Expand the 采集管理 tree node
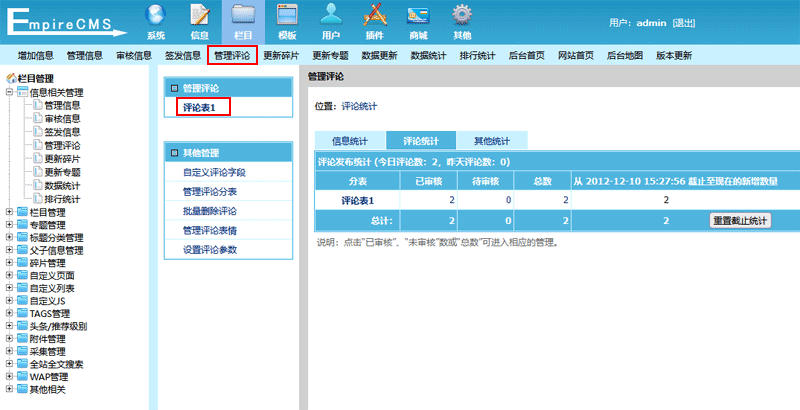 10,352
